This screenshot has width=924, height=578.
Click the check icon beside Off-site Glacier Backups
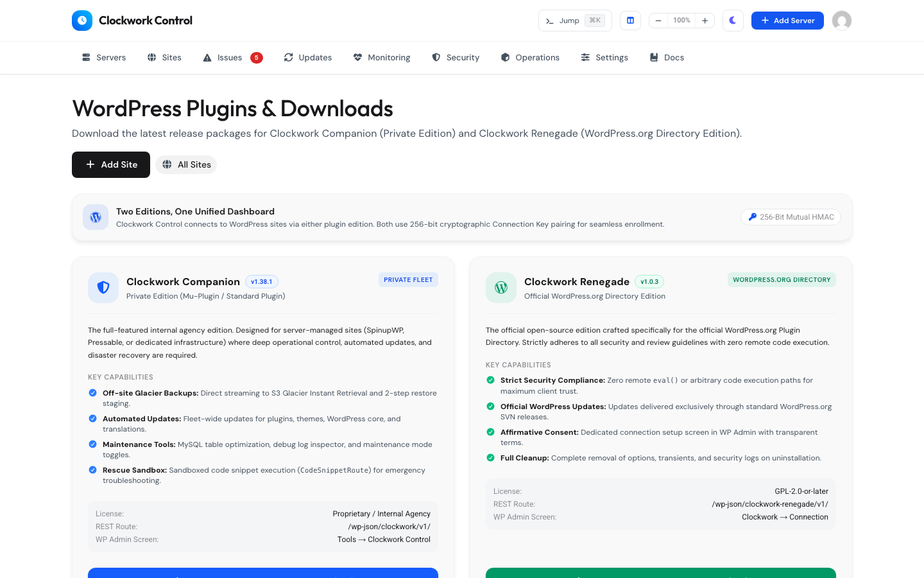click(92, 393)
